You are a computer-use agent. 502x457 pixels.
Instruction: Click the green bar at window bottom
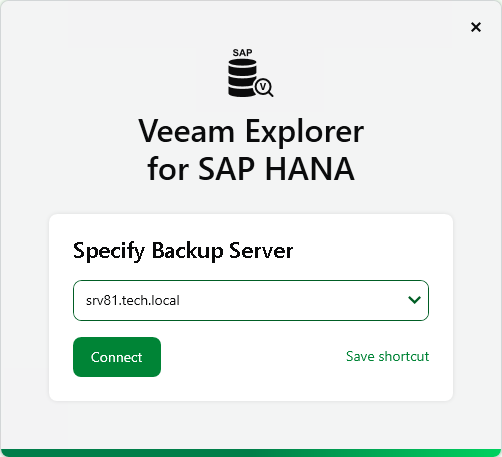click(251, 453)
